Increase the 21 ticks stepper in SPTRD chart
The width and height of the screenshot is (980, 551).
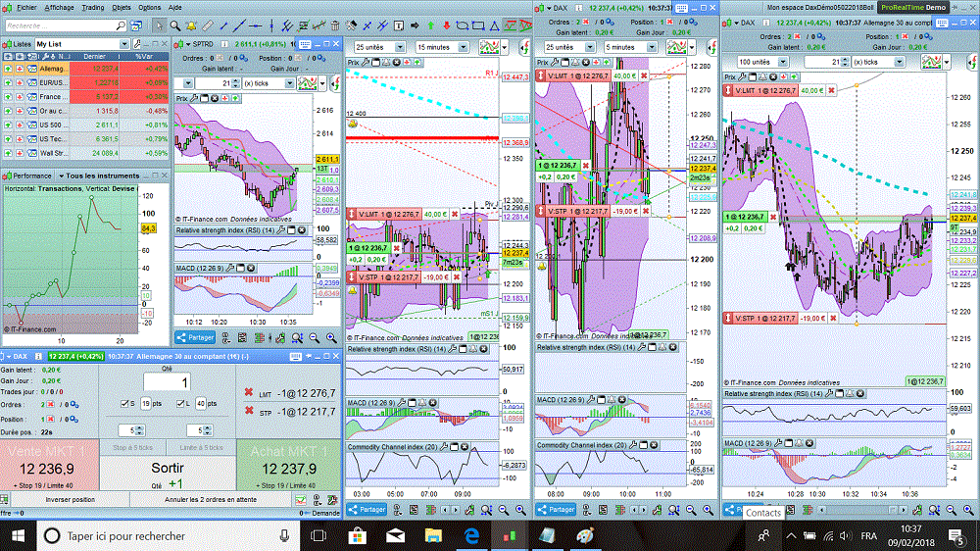(235, 80)
